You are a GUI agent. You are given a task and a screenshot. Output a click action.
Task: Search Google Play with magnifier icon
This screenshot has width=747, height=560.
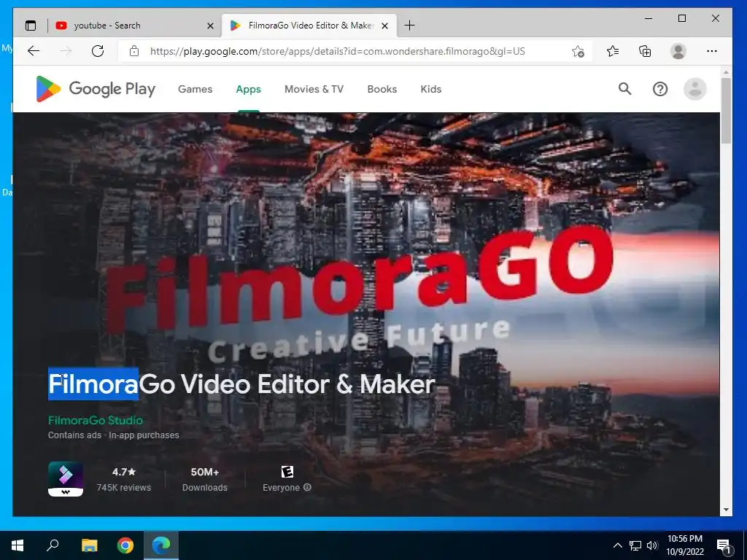624,88
